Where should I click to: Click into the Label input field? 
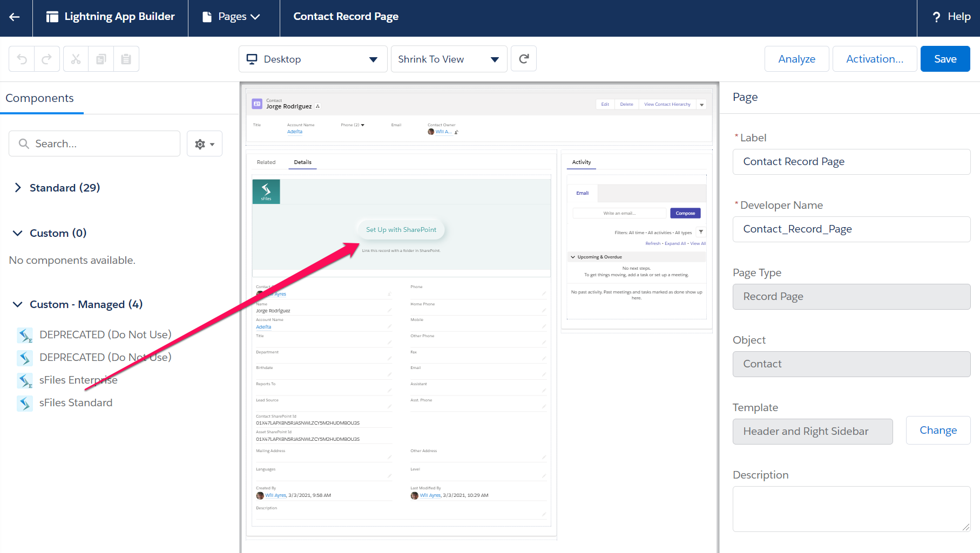tap(851, 162)
